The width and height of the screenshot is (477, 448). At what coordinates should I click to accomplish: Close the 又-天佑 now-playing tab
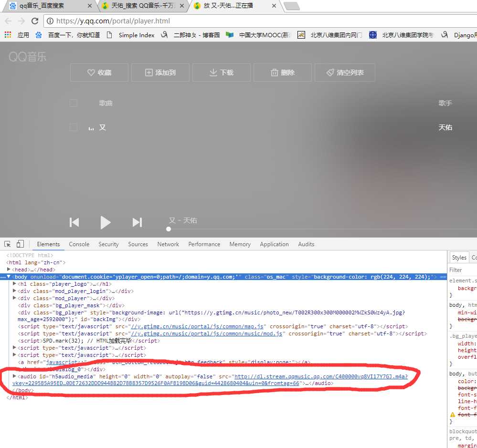274,6
